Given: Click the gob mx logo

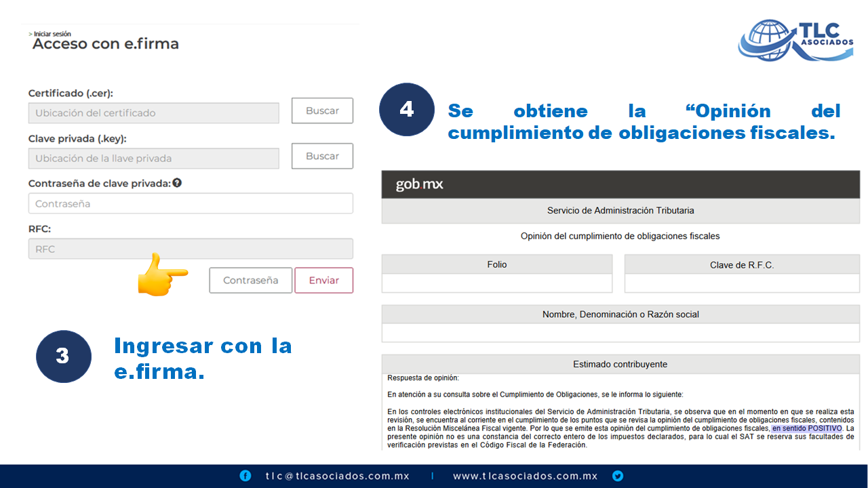Looking at the screenshot, I should point(419,184).
